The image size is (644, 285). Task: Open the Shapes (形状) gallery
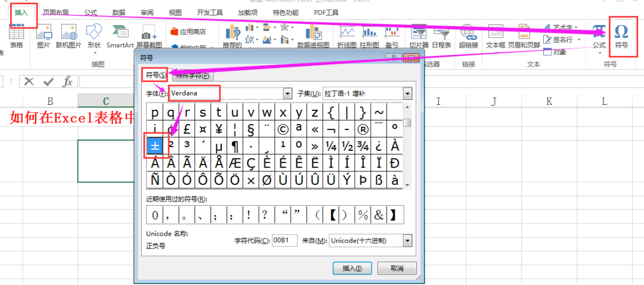pos(94,35)
